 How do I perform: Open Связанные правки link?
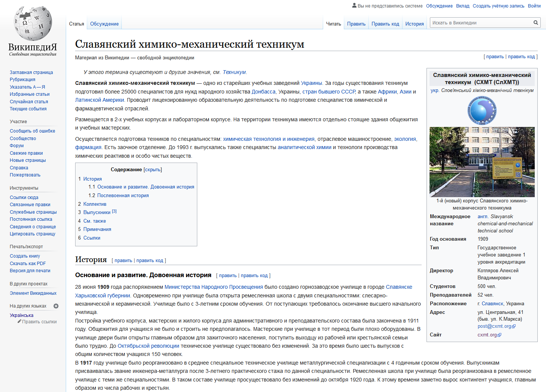click(30, 205)
